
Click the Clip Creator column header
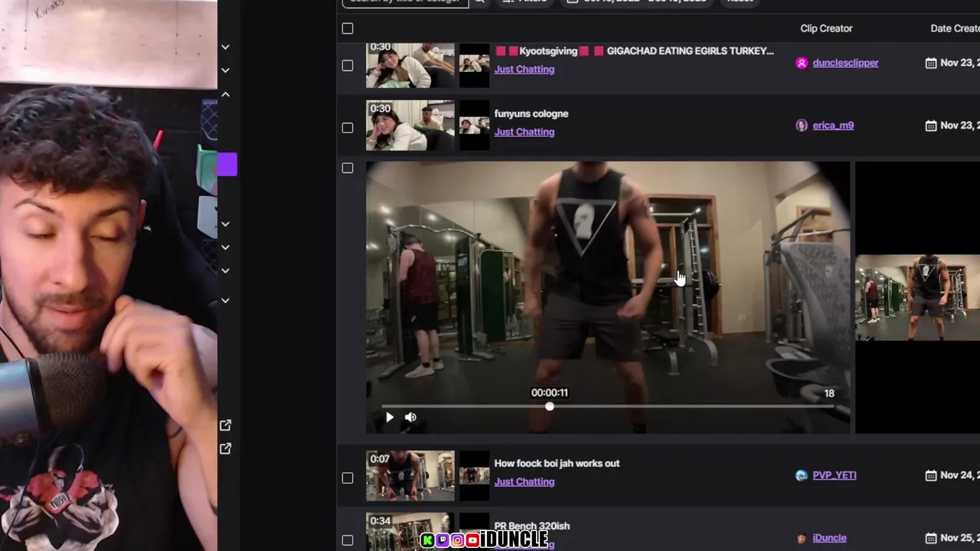tap(826, 28)
